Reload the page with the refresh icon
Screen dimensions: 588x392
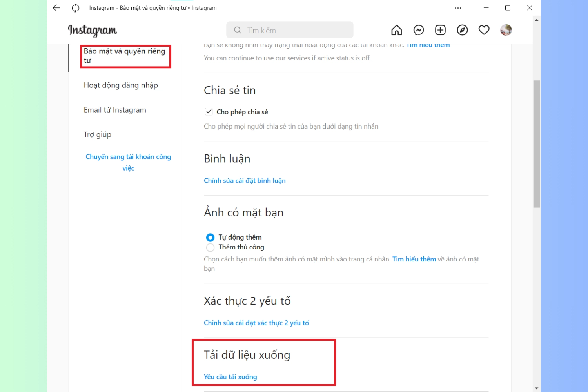[76, 8]
